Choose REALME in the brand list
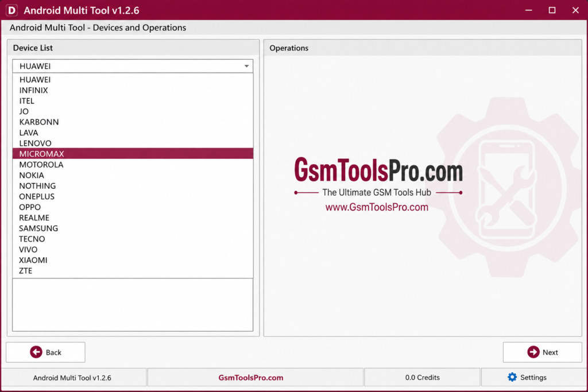The width and height of the screenshot is (588, 392). pyautogui.click(x=133, y=218)
